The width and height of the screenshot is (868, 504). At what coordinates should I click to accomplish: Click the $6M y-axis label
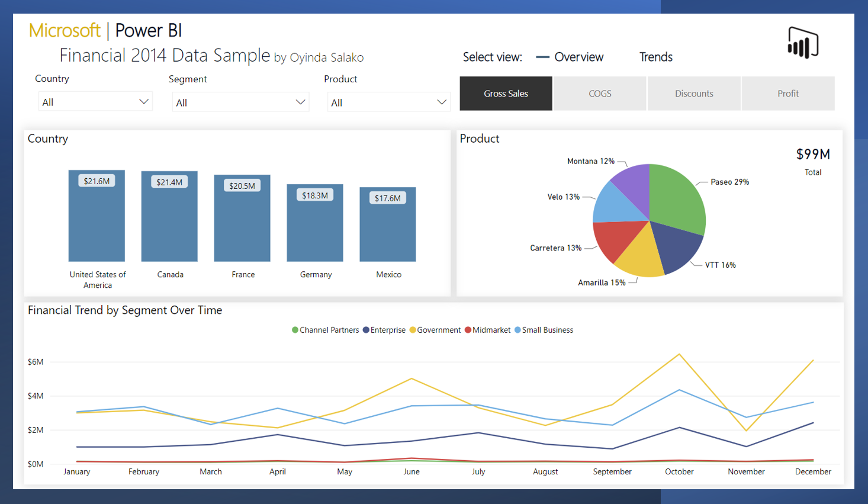coord(36,361)
